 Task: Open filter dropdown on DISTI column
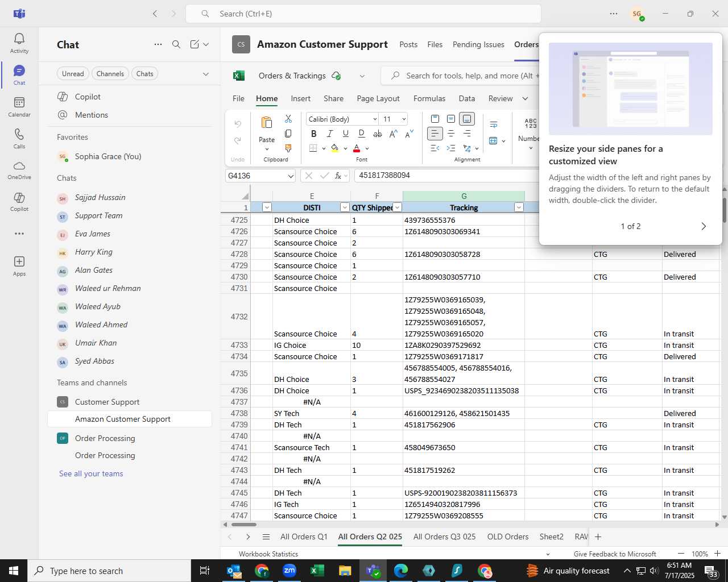pyautogui.click(x=344, y=207)
